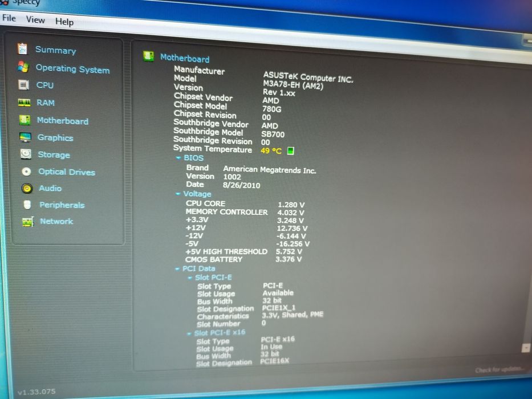Select ASUSTeK Computer INC. manufacturer value
Screen dimensions: 532x399
pyautogui.click(x=308, y=77)
